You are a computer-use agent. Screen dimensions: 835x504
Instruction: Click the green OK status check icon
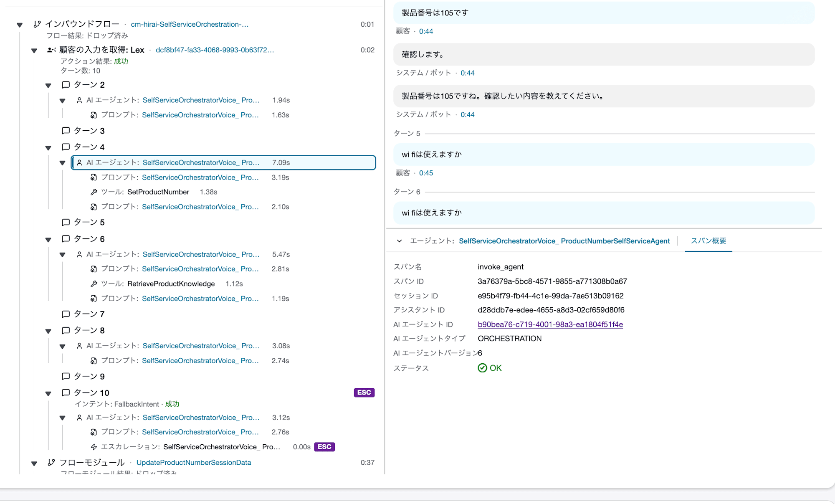click(482, 368)
